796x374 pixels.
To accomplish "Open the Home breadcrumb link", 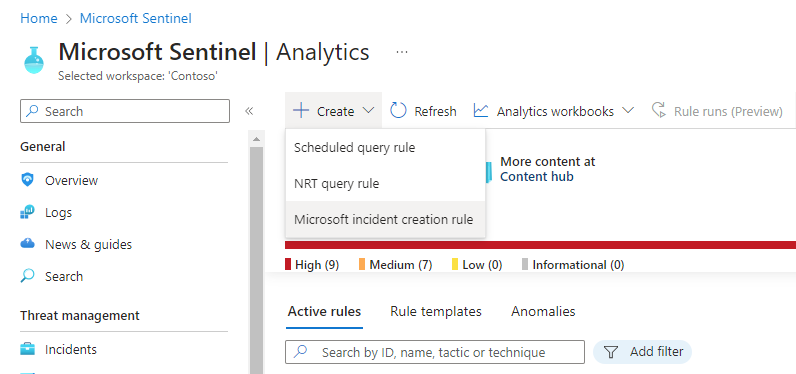I will (39, 19).
